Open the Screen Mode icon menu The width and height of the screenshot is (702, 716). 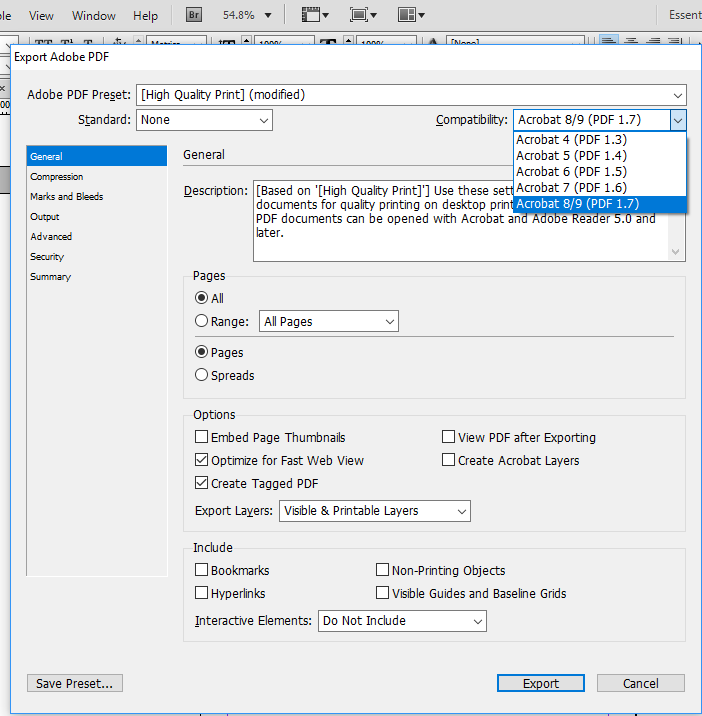pyautogui.click(x=363, y=15)
